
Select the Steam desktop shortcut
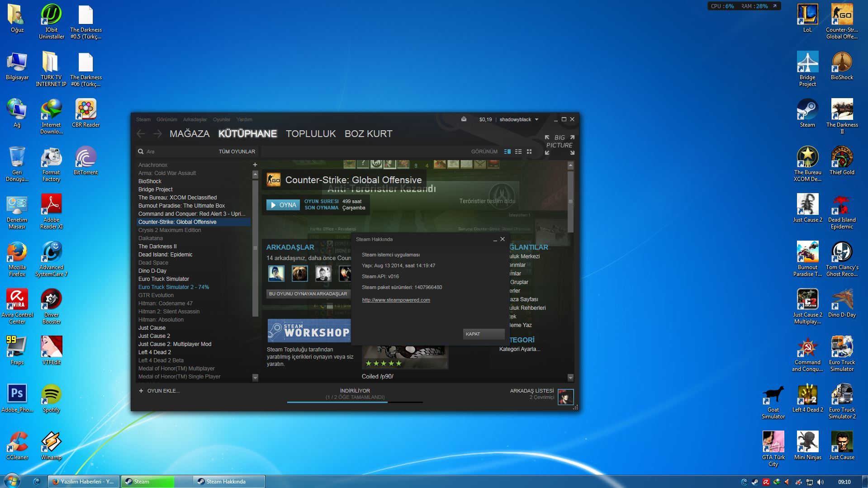pos(807,113)
